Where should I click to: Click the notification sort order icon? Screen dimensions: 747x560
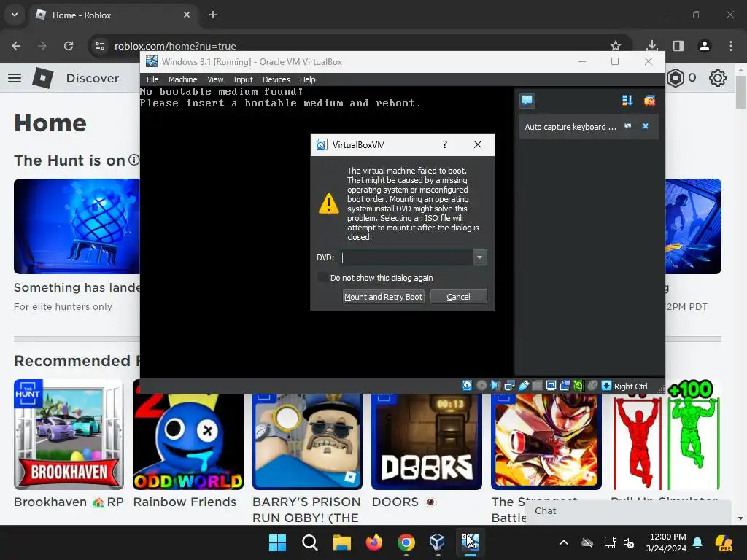point(627,100)
